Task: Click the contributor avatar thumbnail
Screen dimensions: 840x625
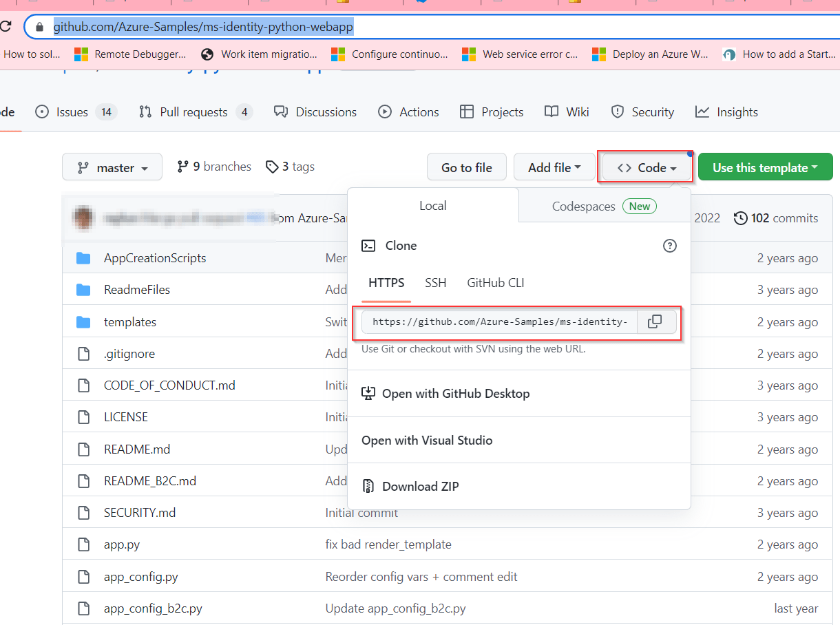Action: [84, 218]
